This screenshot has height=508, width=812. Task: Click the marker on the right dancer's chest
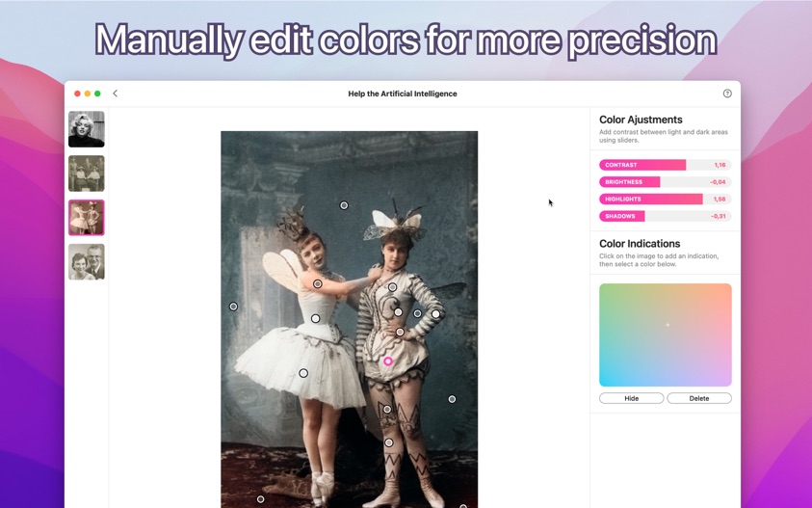pyautogui.click(x=393, y=287)
